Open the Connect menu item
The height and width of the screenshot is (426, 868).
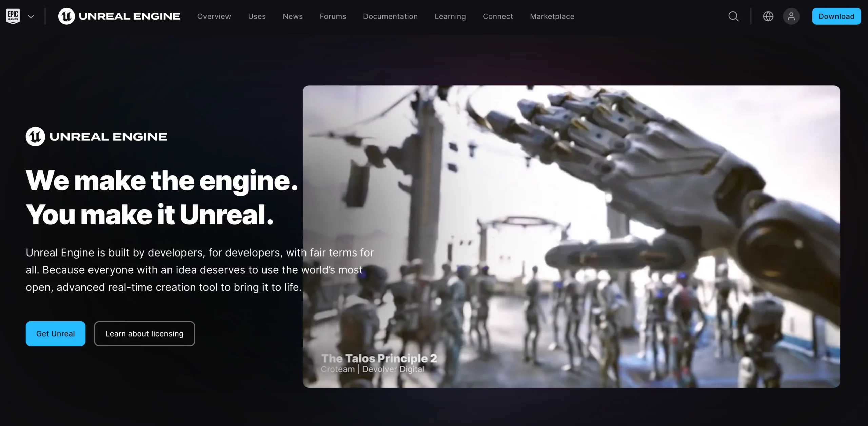pos(498,16)
